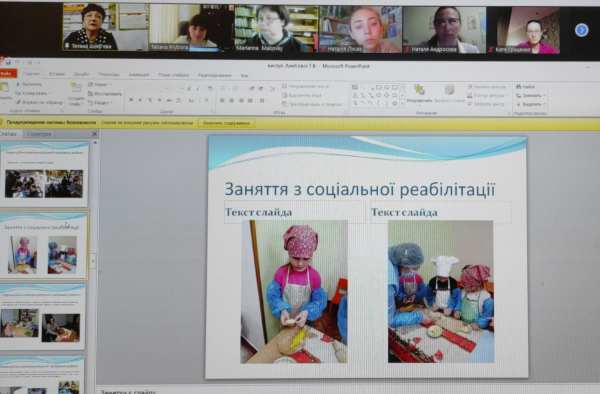Toggle Italic formatting in font group

click(x=140, y=100)
